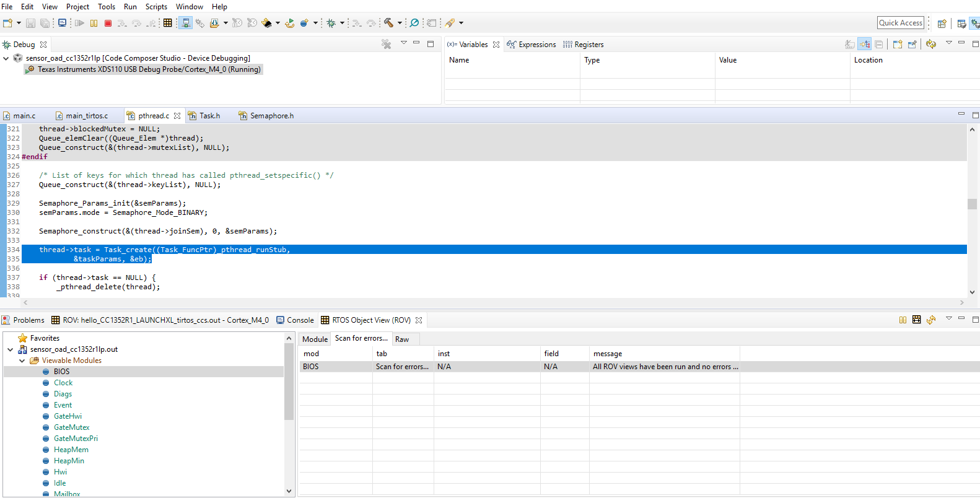Image resolution: width=980 pixels, height=498 pixels.
Task: Click the grid view icon in the toolbar
Action: [x=167, y=23]
